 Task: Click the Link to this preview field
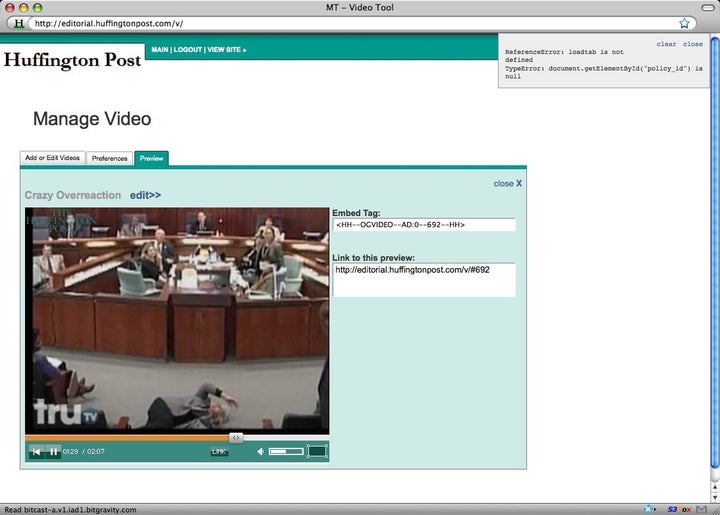pyautogui.click(x=424, y=280)
